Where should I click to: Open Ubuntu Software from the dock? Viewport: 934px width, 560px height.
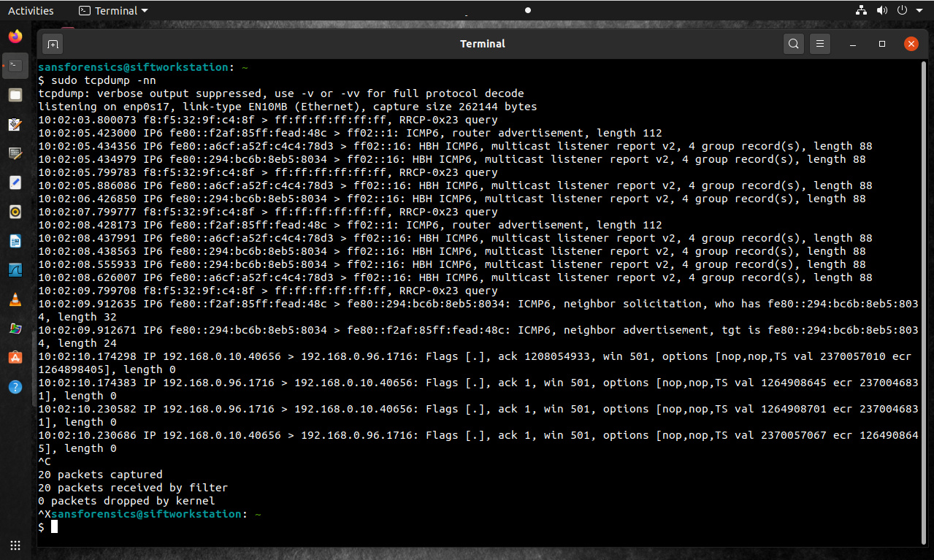click(15, 358)
